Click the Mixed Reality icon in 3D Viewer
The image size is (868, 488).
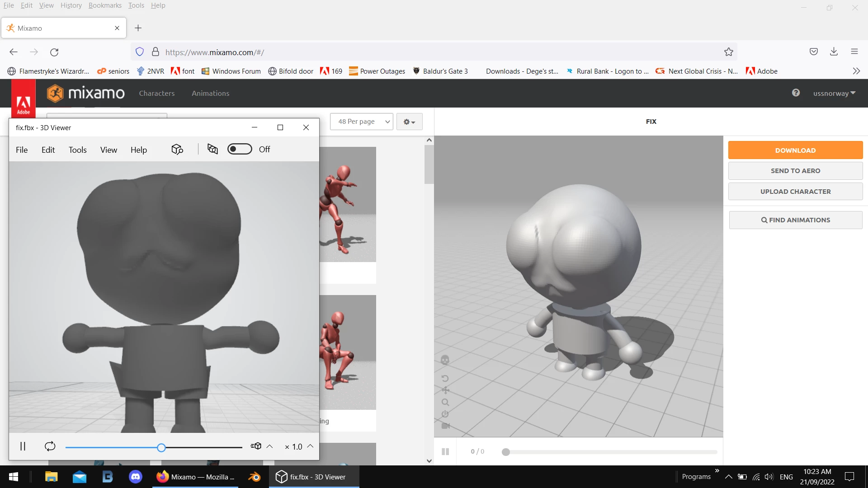coord(212,149)
